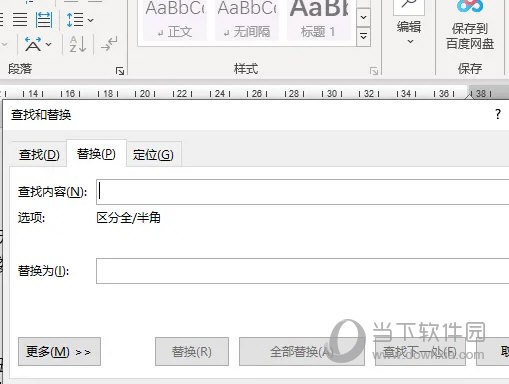Apply the 正文 style
This screenshot has width=509, height=384.
click(175, 20)
